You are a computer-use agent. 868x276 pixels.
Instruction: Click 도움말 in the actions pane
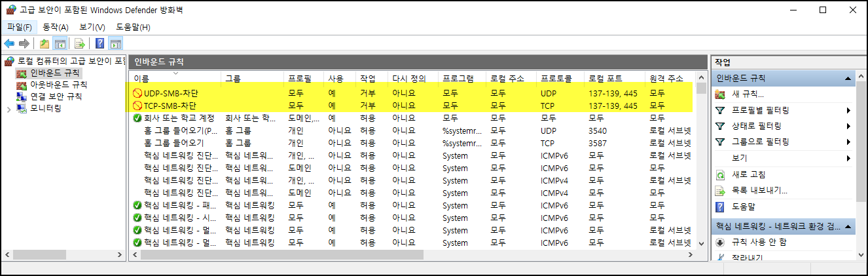pos(743,207)
